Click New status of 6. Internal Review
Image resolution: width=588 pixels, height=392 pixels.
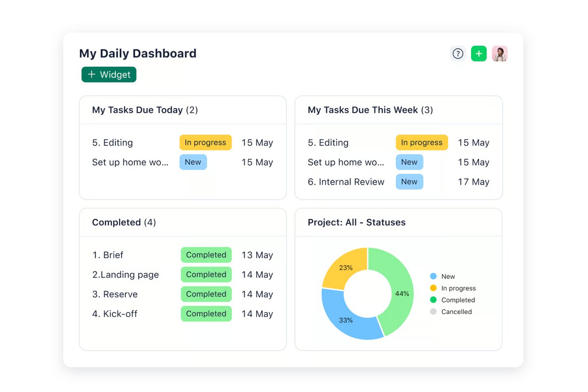(409, 182)
